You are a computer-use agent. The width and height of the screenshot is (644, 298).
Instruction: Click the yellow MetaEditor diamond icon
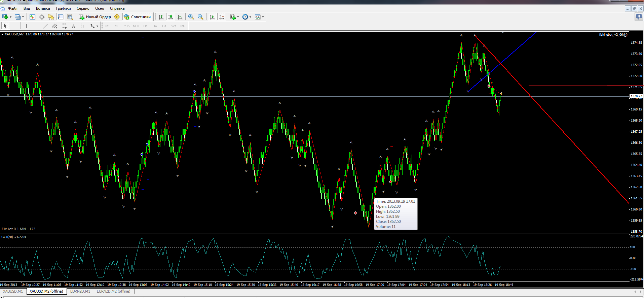pos(117,17)
